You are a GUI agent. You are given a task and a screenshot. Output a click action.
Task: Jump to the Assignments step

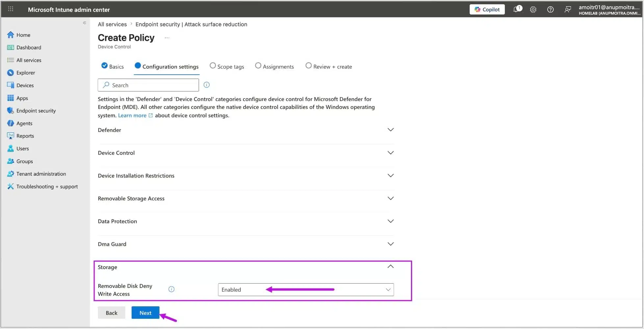point(275,66)
